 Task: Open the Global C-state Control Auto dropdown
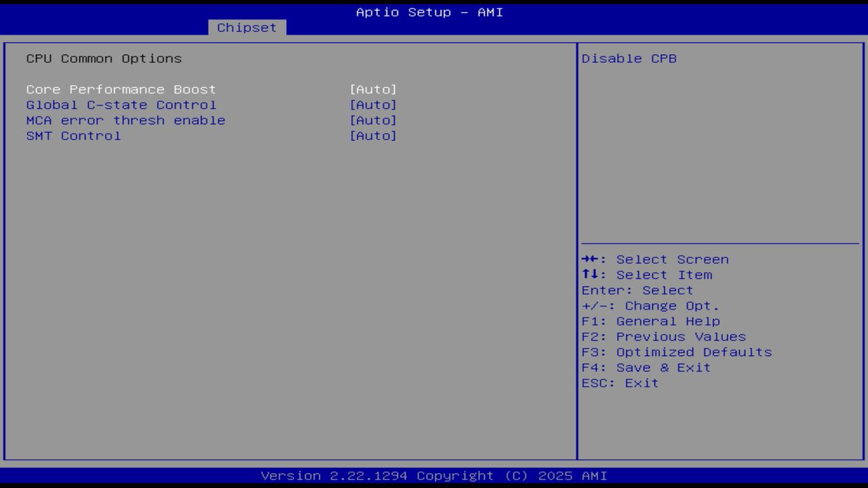[374, 104]
